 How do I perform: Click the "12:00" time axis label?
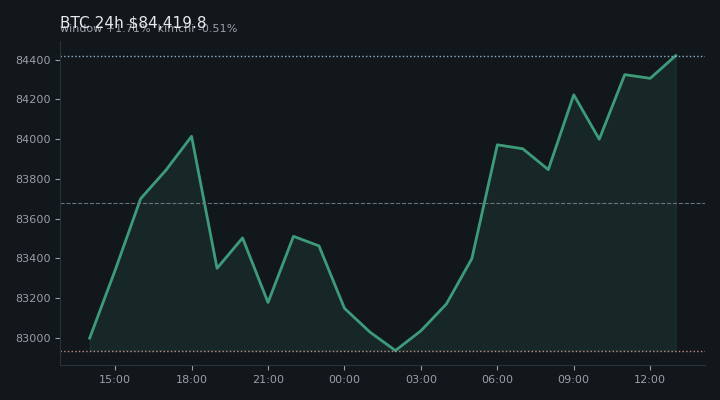(x=650, y=379)
